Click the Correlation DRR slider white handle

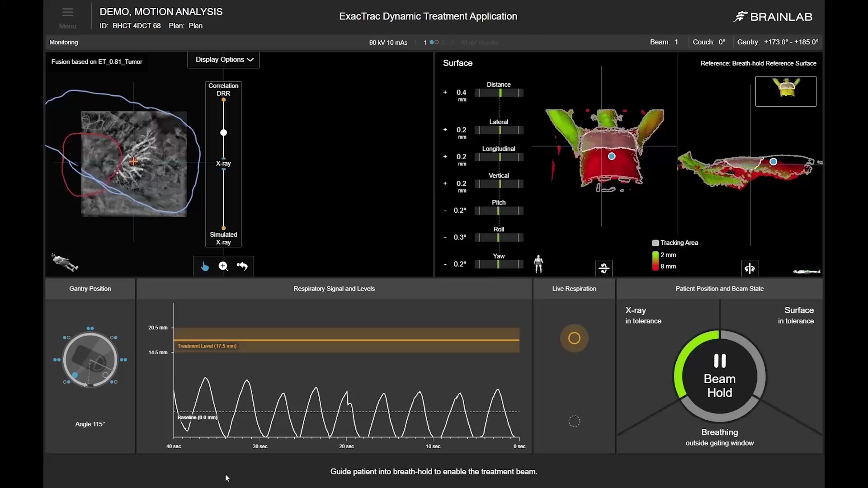coord(223,133)
